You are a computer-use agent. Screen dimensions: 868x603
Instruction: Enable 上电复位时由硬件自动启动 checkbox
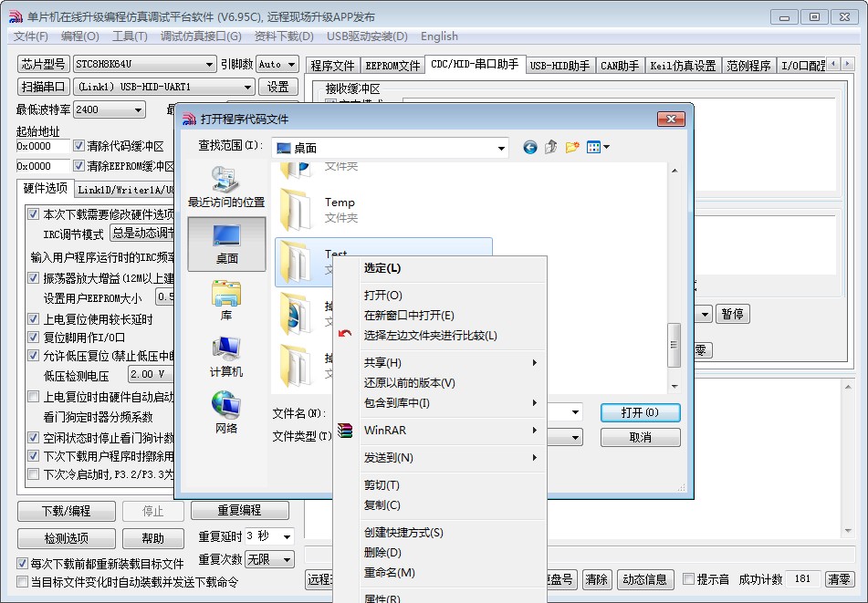click(33, 397)
